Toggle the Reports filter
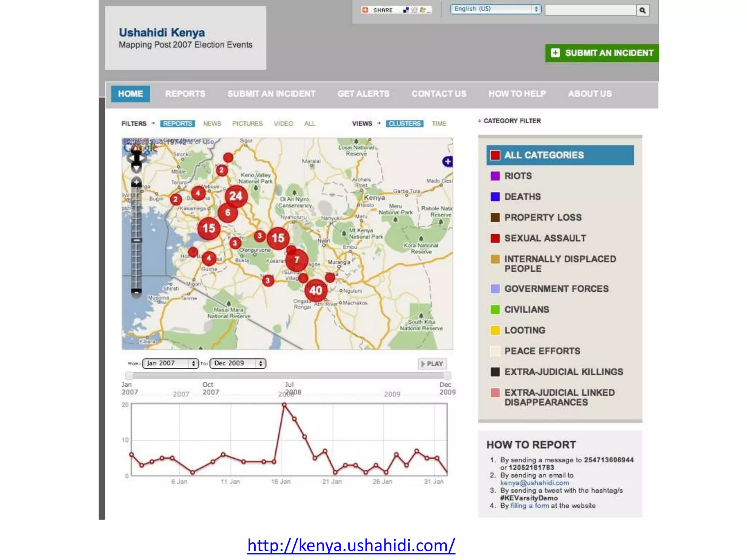The width and height of the screenshot is (747, 560). coord(177,124)
